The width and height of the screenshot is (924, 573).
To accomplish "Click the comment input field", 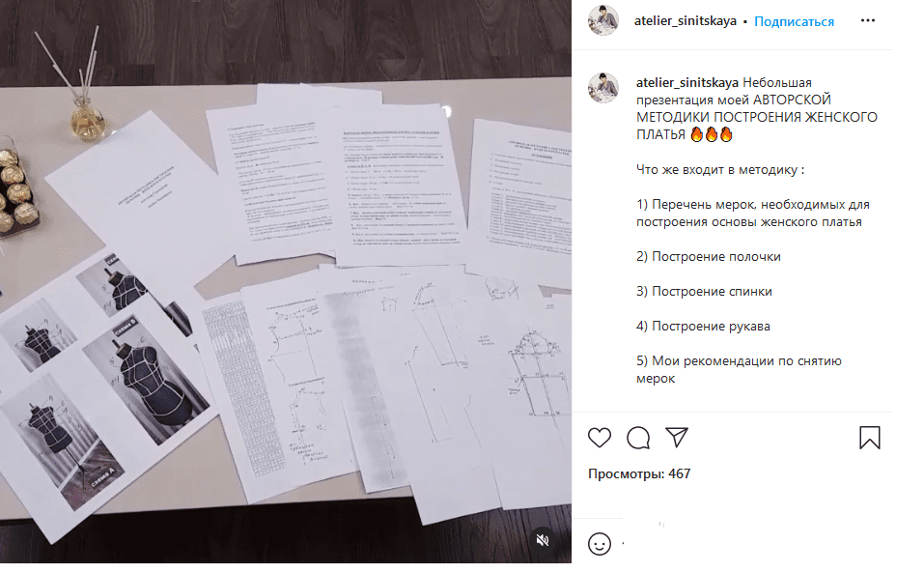I will (748, 543).
